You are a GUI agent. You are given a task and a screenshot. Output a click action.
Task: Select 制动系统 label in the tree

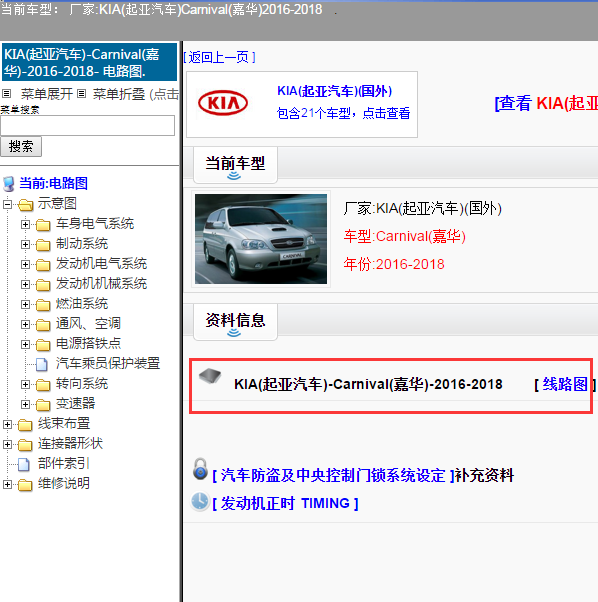click(x=82, y=243)
